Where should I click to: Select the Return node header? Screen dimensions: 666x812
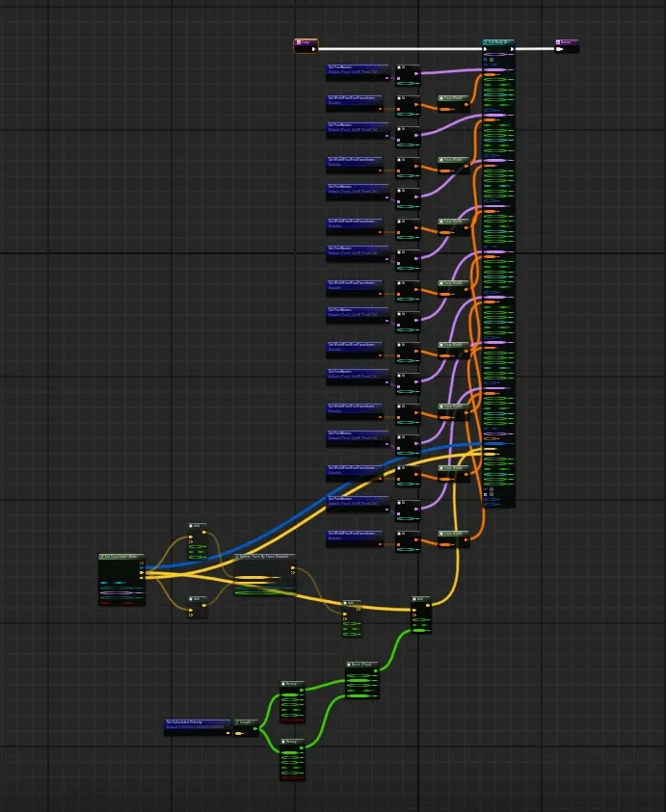pyautogui.click(x=568, y=42)
